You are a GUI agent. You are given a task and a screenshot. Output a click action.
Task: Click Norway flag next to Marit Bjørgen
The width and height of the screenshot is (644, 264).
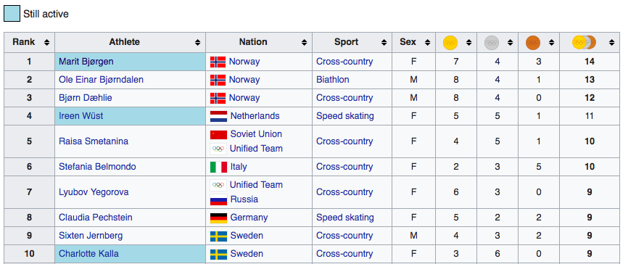click(x=218, y=62)
